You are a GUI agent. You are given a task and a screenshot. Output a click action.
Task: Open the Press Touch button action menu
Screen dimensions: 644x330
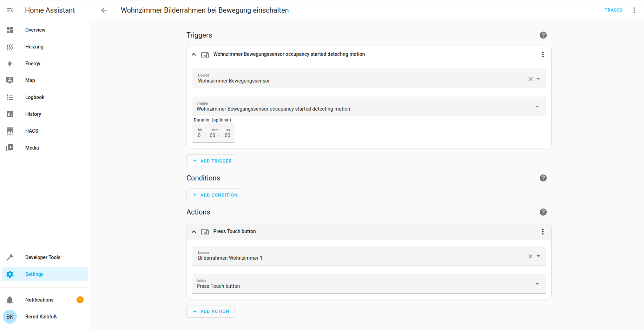pyautogui.click(x=543, y=232)
